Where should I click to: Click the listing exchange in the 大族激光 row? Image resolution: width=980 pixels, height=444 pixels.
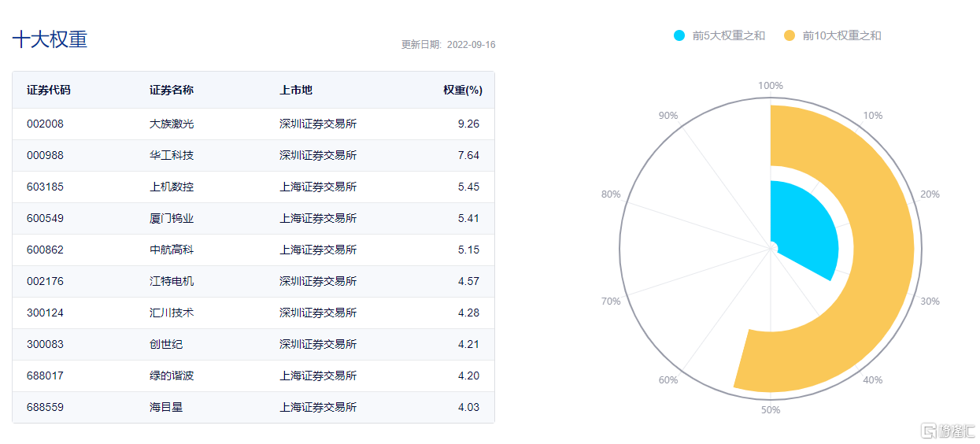(318, 124)
